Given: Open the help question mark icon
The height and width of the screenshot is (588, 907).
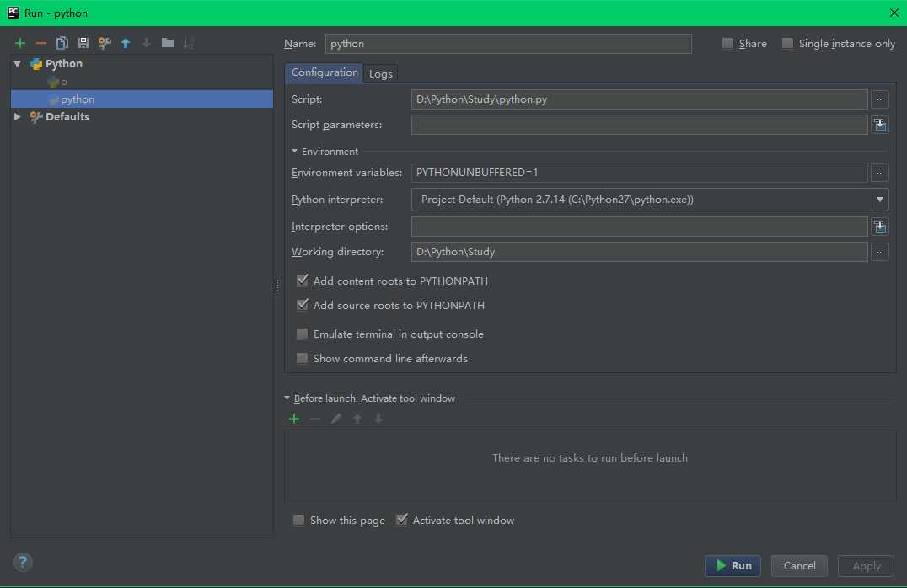Looking at the screenshot, I should coord(23,562).
